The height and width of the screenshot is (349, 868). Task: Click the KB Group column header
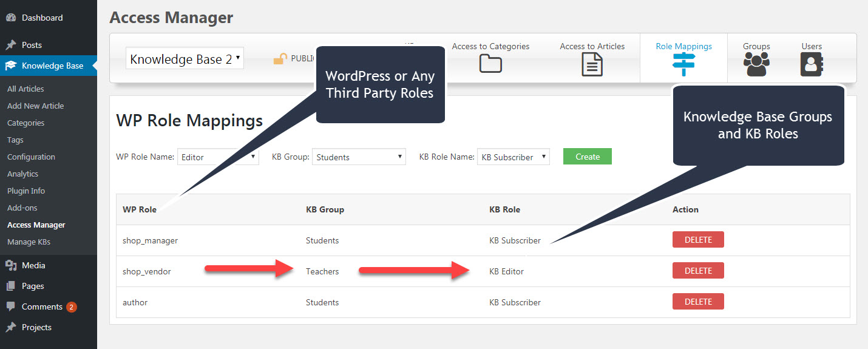coord(325,209)
